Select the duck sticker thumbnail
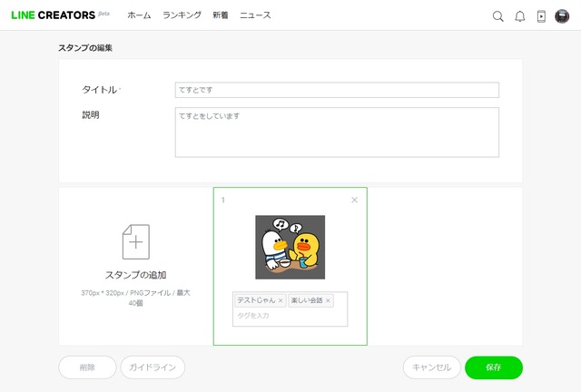Viewport: 581px width, 392px height. pyautogui.click(x=290, y=247)
